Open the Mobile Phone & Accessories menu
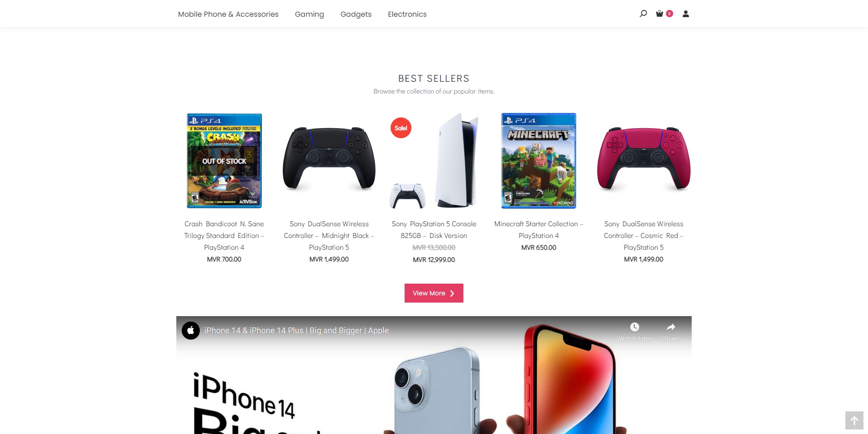 (228, 14)
